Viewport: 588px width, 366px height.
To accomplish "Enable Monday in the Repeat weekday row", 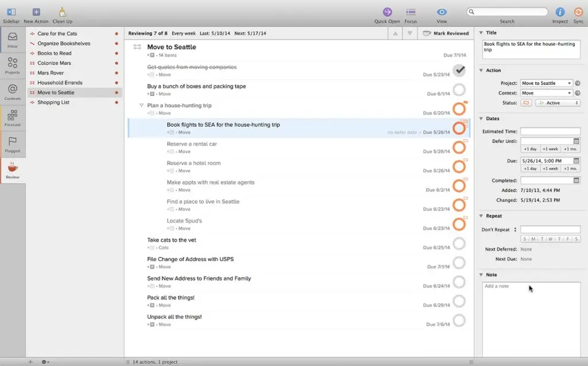I will (x=532, y=238).
